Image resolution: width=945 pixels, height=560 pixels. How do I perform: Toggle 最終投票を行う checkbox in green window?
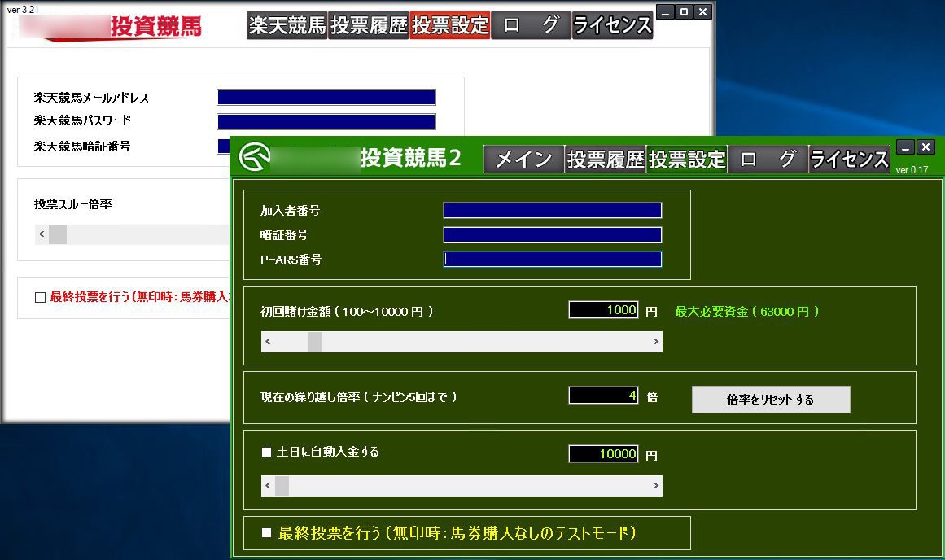[266, 533]
